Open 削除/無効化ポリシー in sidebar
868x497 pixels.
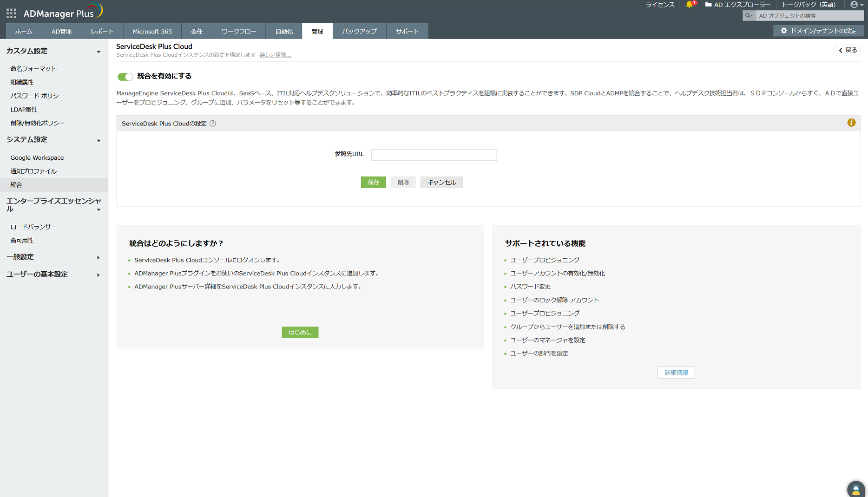click(38, 123)
